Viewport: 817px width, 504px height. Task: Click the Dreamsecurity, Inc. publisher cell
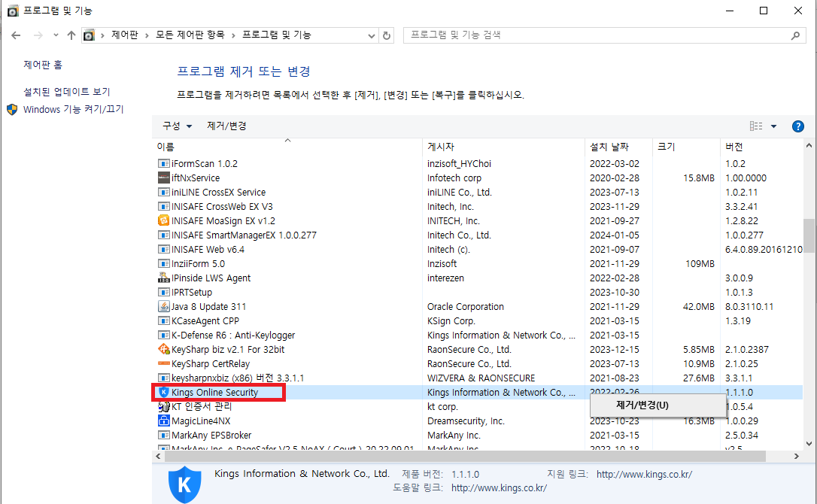(x=466, y=421)
